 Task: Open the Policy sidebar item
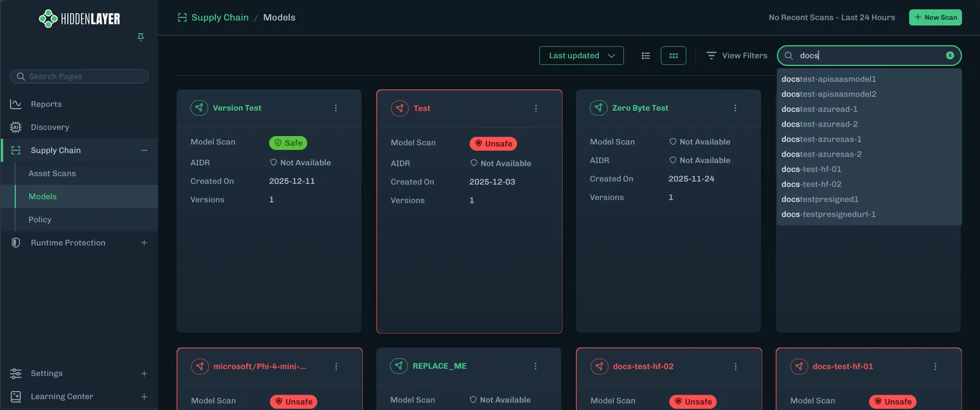40,220
